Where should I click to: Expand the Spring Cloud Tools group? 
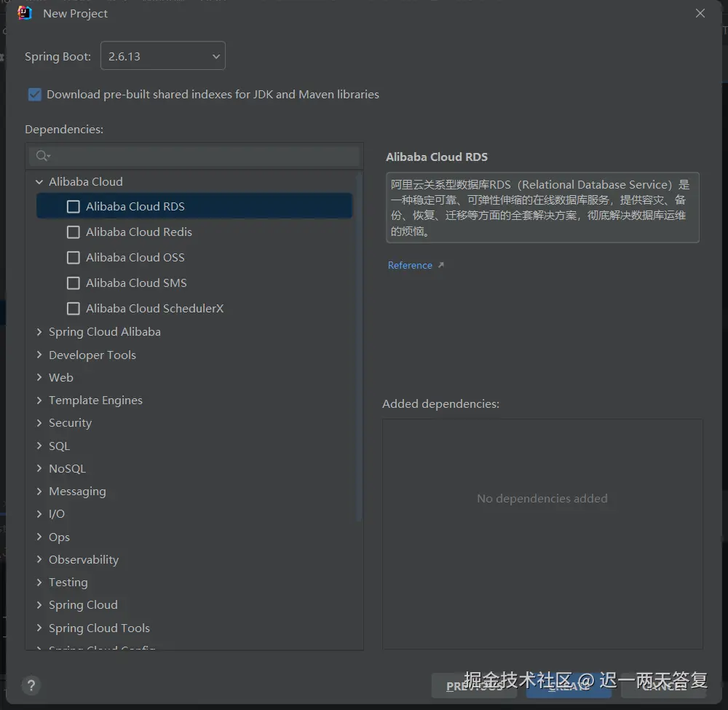(x=39, y=628)
